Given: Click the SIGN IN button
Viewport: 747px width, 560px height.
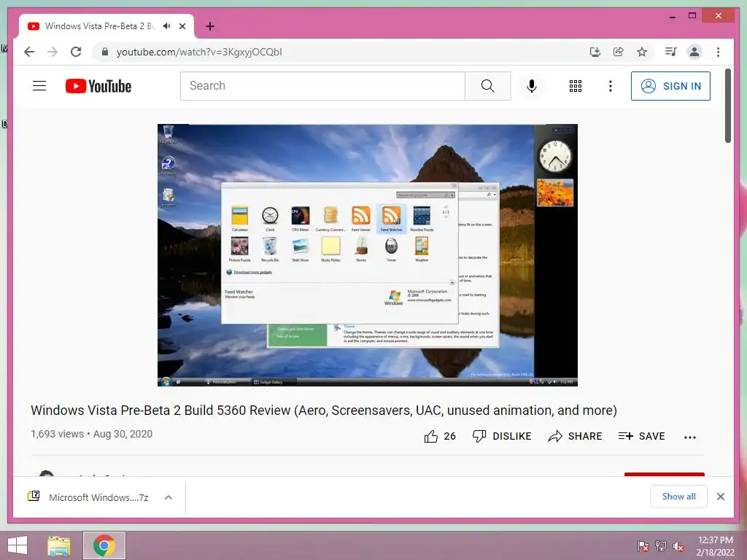Looking at the screenshot, I should [x=670, y=86].
